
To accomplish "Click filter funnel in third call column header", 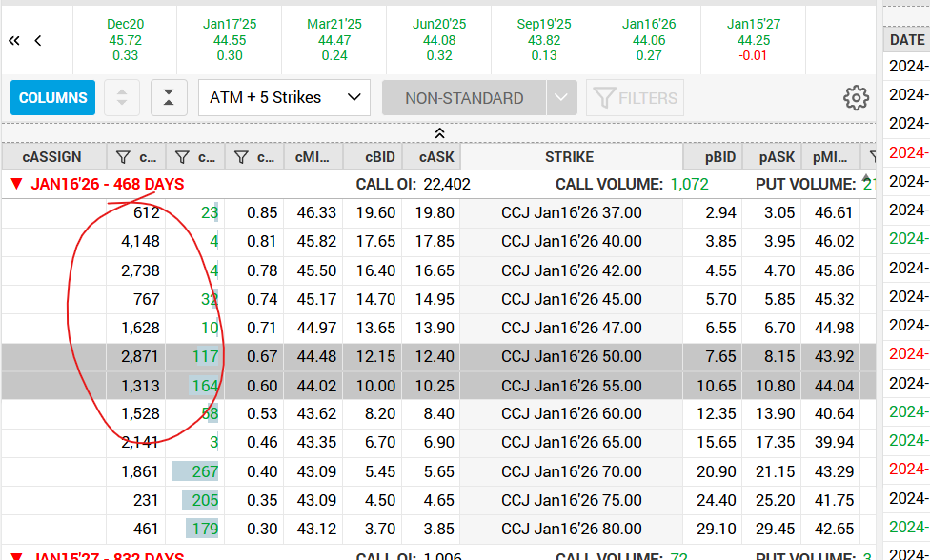I will click(241, 157).
